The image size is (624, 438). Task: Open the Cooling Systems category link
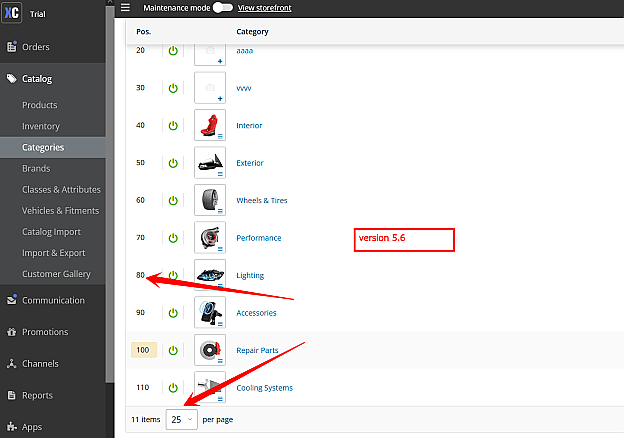pyautogui.click(x=264, y=388)
